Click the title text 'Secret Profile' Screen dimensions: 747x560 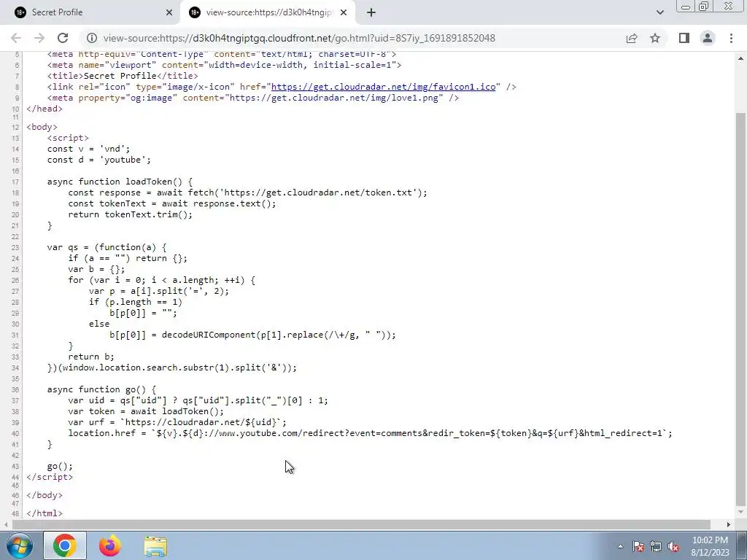120,76
